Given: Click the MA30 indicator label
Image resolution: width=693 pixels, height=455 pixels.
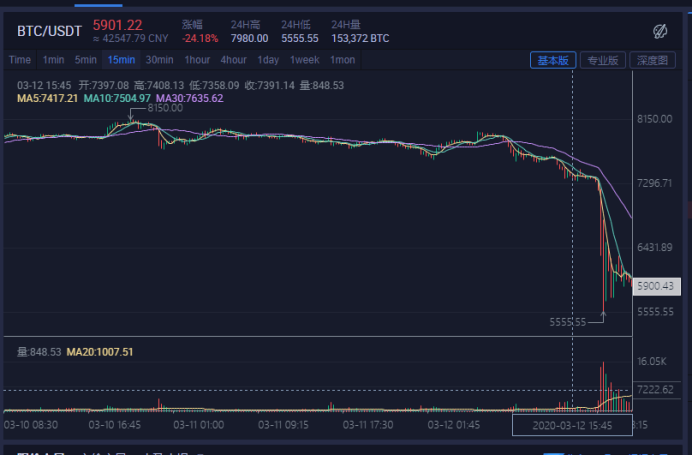Looking at the screenshot, I should pyautogui.click(x=190, y=99).
